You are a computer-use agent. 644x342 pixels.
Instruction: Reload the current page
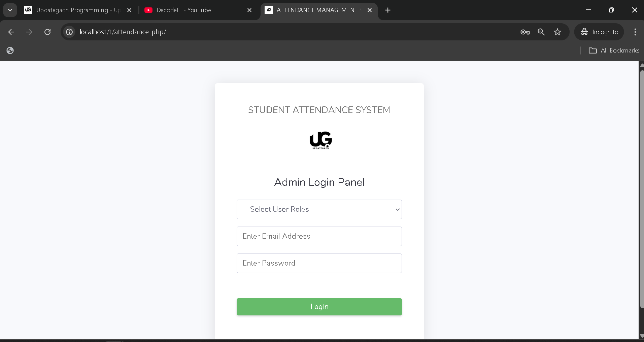coord(47,32)
